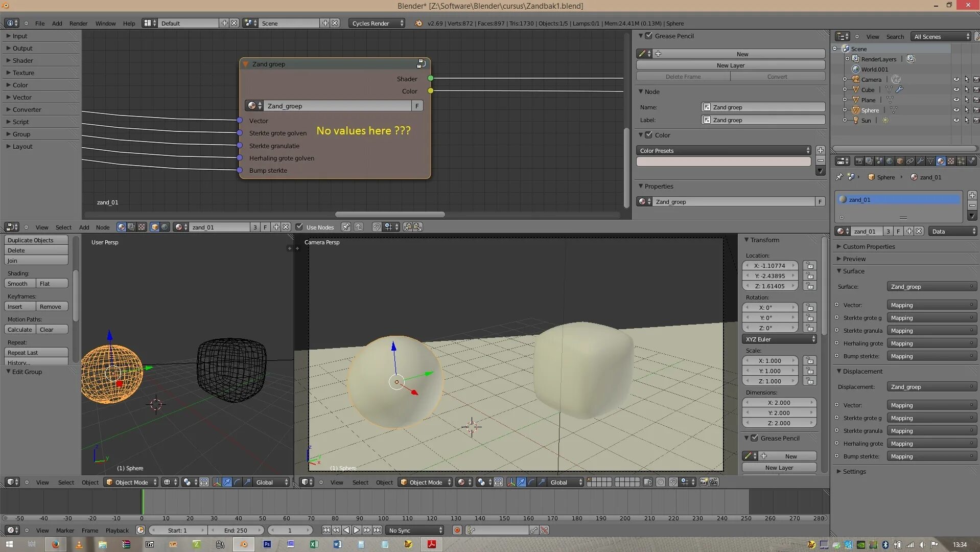This screenshot has height=552, width=980.
Task: Click the Repeat Last button
Action: [x=36, y=352]
